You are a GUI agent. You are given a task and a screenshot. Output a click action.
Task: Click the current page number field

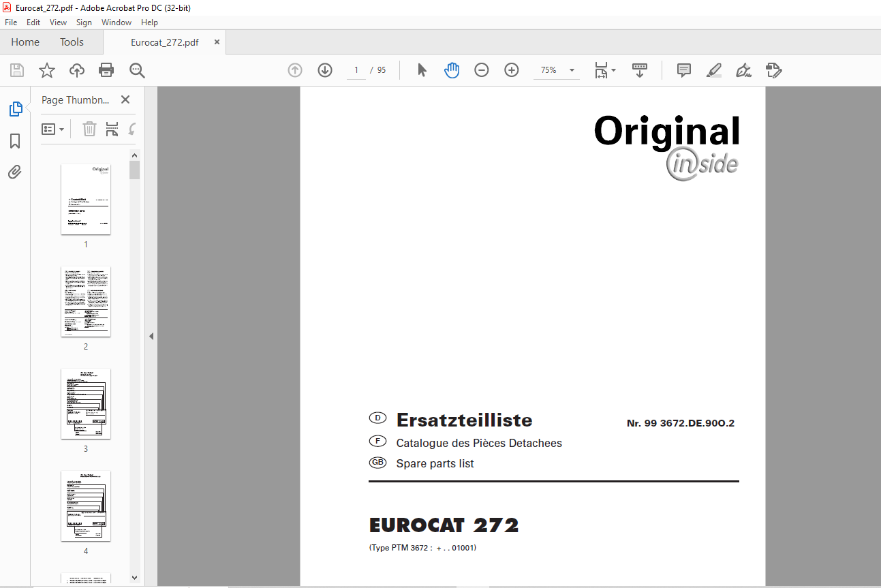coord(356,70)
